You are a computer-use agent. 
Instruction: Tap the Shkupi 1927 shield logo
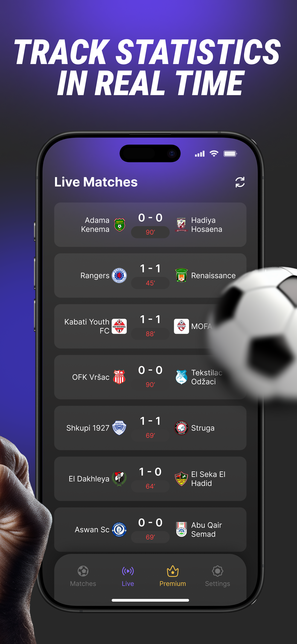click(x=119, y=428)
